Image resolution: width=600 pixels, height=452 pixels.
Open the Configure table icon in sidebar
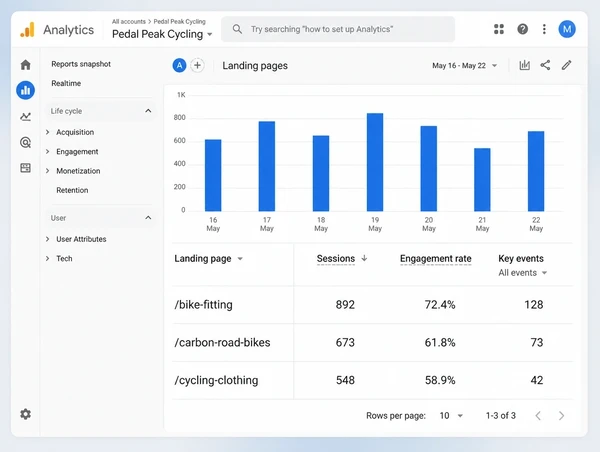coord(26,168)
